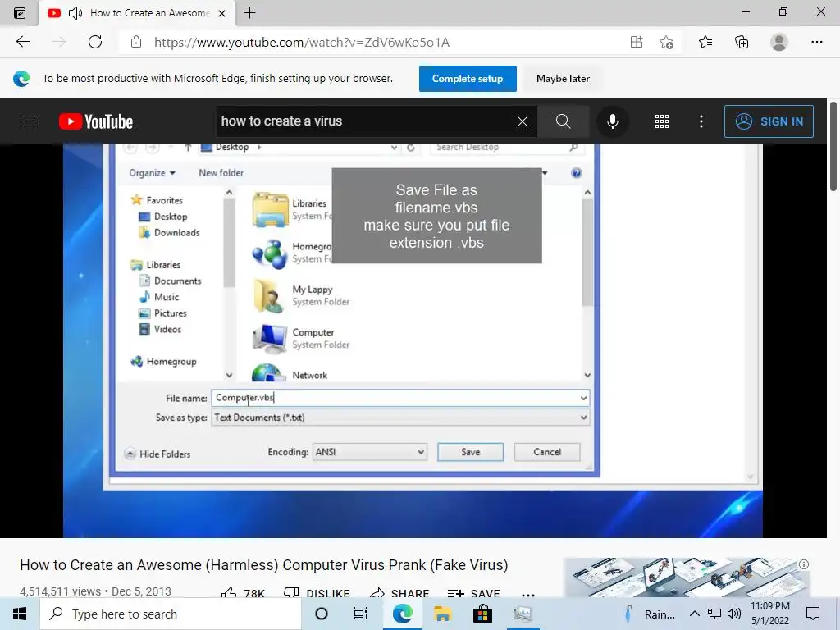Click SIGN IN on YouTube
Viewport: 840px width, 630px height.
pos(769,121)
